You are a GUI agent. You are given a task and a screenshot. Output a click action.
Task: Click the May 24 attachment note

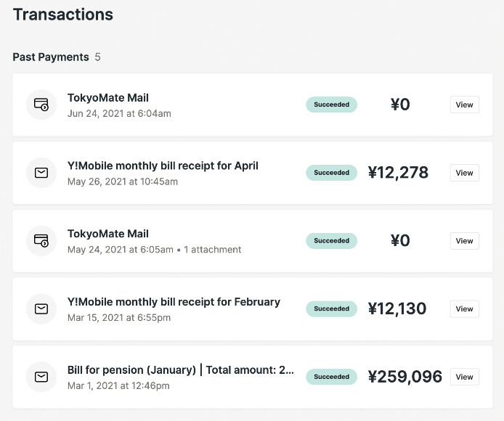coord(212,250)
